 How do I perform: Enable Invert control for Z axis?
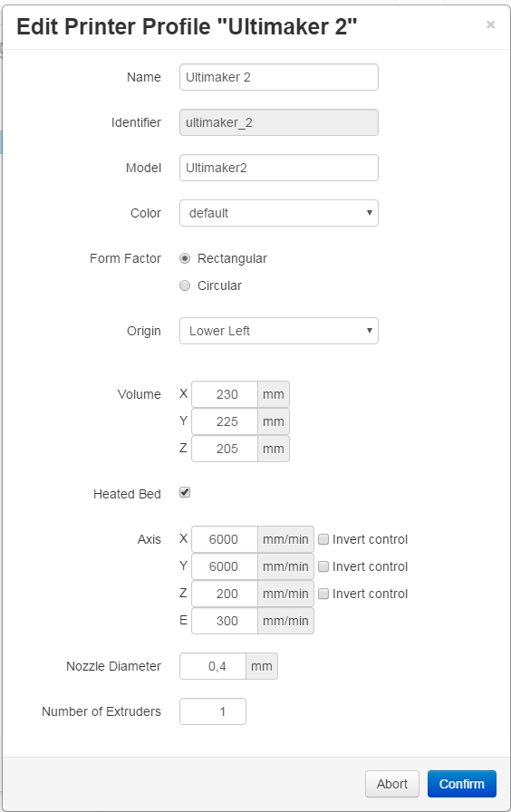coord(323,594)
